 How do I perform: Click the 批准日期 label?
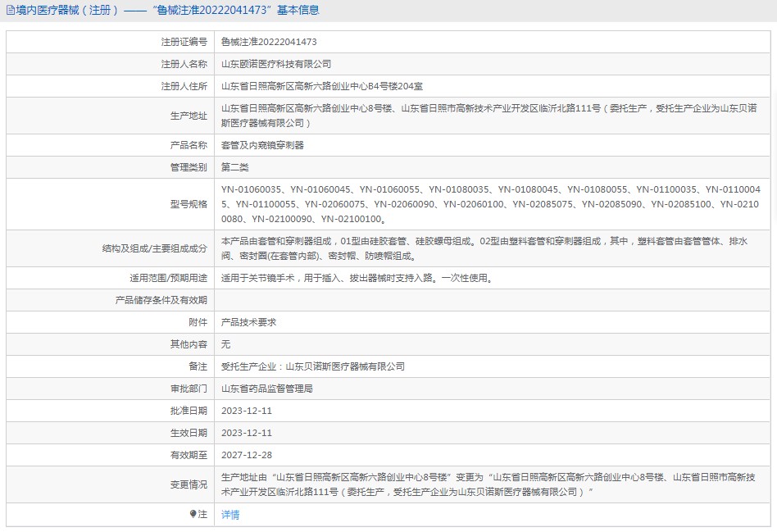pos(189,411)
